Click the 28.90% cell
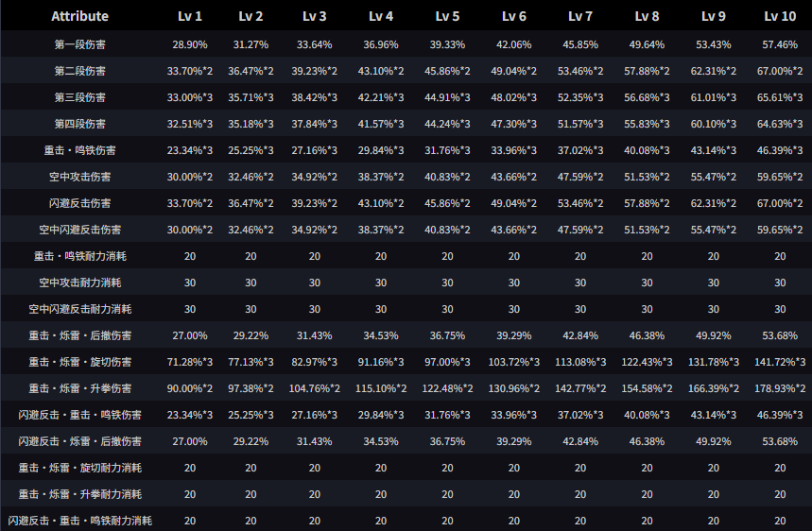The width and height of the screenshot is (812, 531). [189, 44]
